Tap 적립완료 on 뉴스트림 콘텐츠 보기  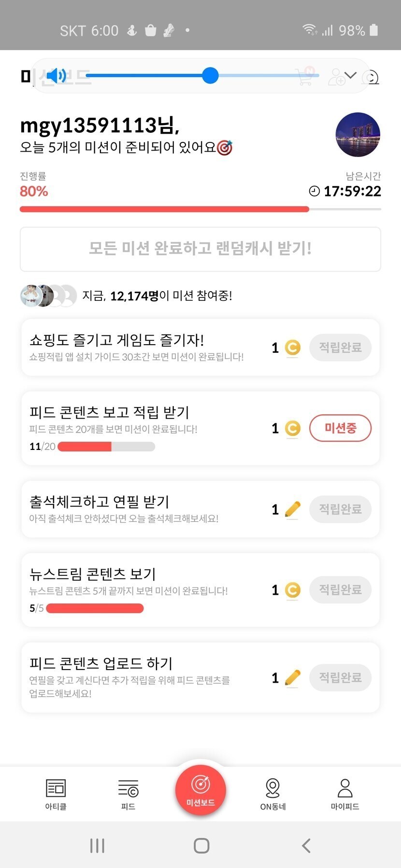click(x=340, y=589)
